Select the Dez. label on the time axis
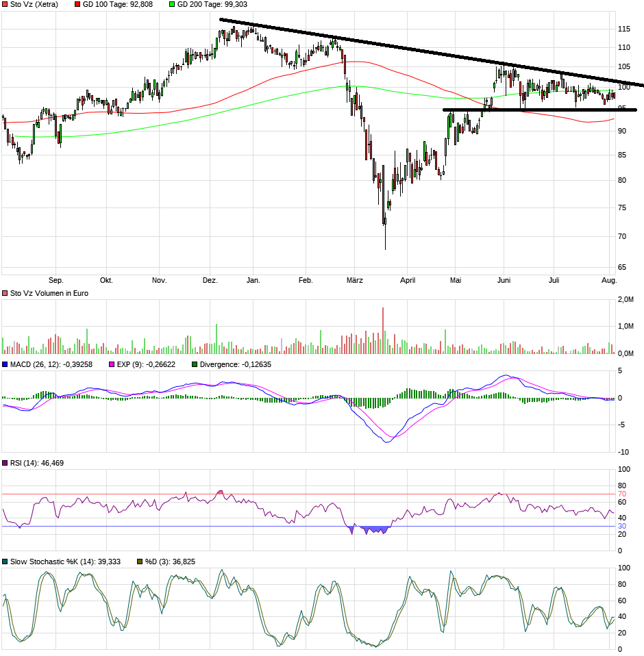The height and width of the screenshot is (656, 644). (210, 280)
